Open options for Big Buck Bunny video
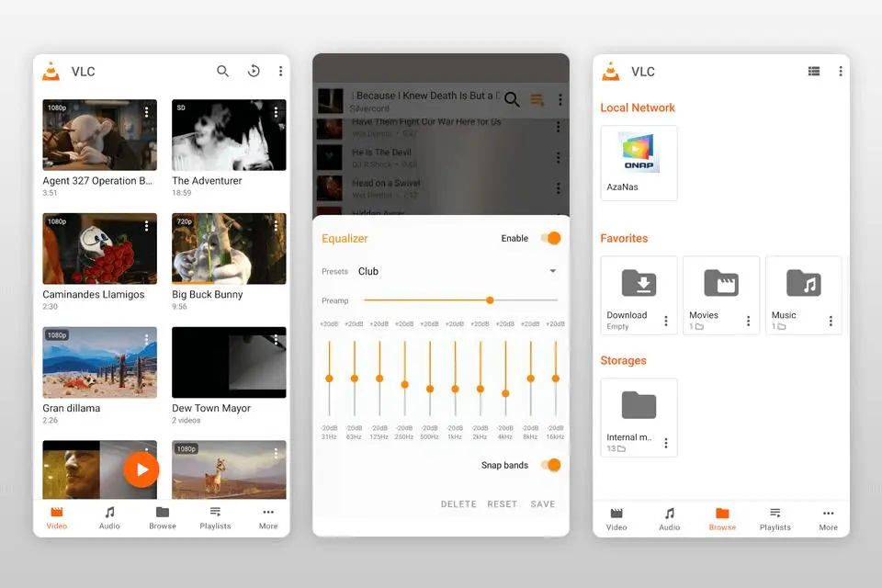 pyautogui.click(x=276, y=226)
